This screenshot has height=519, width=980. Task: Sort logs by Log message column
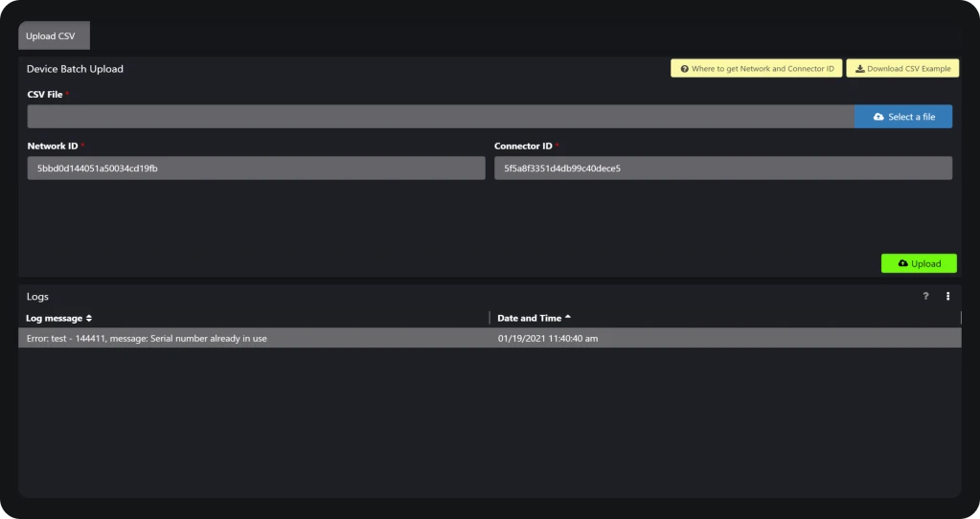pyautogui.click(x=58, y=319)
